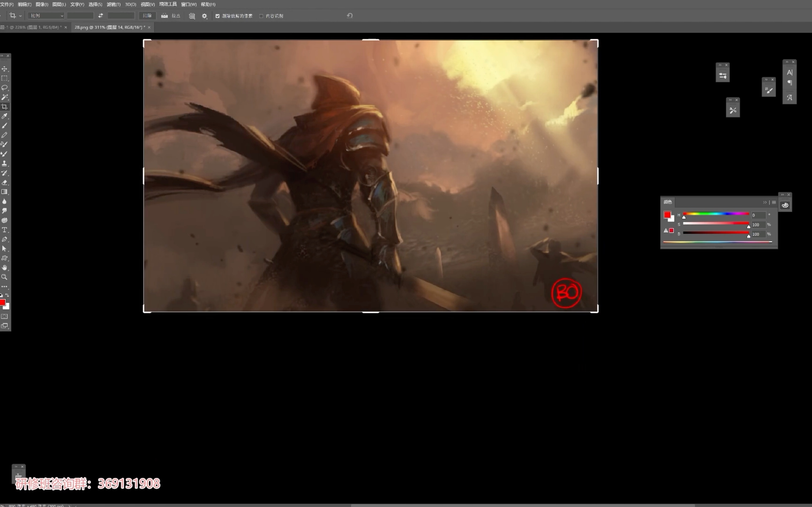Select the Rectangular Marquee tool
812x507 pixels.
tap(4, 78)
